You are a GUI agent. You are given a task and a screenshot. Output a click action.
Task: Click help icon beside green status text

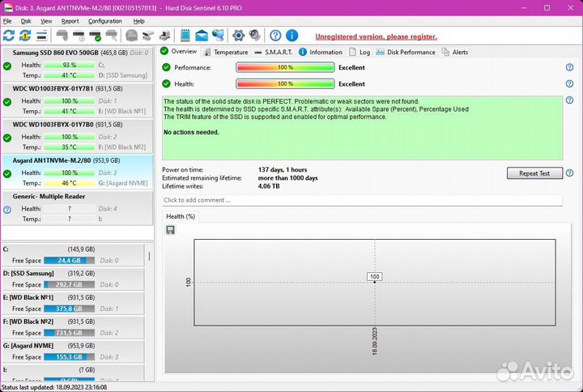pyautogui.click(x=569, y=100)
